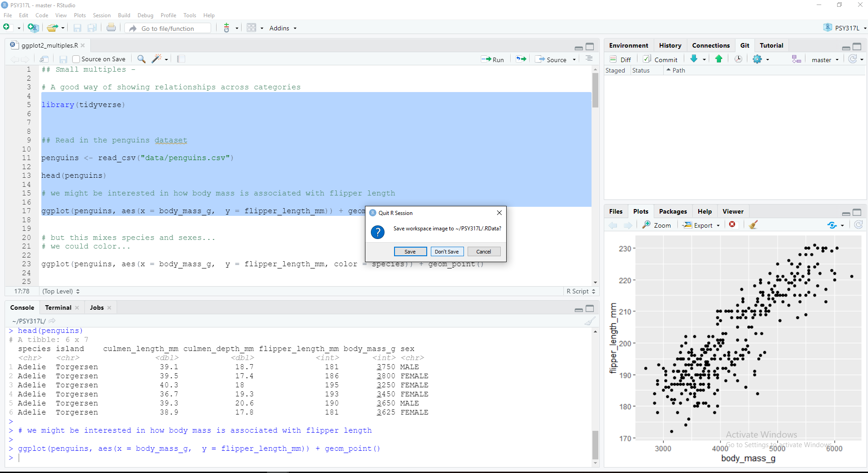Click the Run button in editor toolbar
The height and width of the screenshot is (473, 868).
pos(493,59)
